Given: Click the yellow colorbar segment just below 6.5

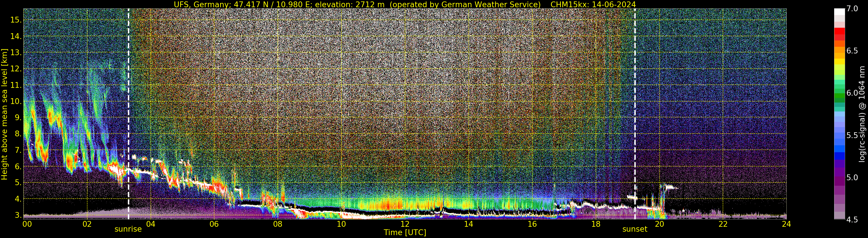Looking at the screenshot, I should click(x=839, y=62).
